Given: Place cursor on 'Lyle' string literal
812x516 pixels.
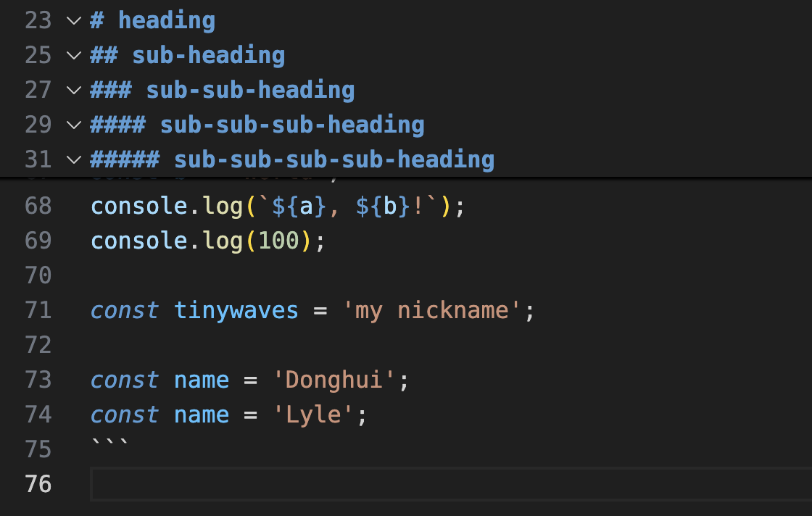Looking at the screenshot, I should 313,415.
